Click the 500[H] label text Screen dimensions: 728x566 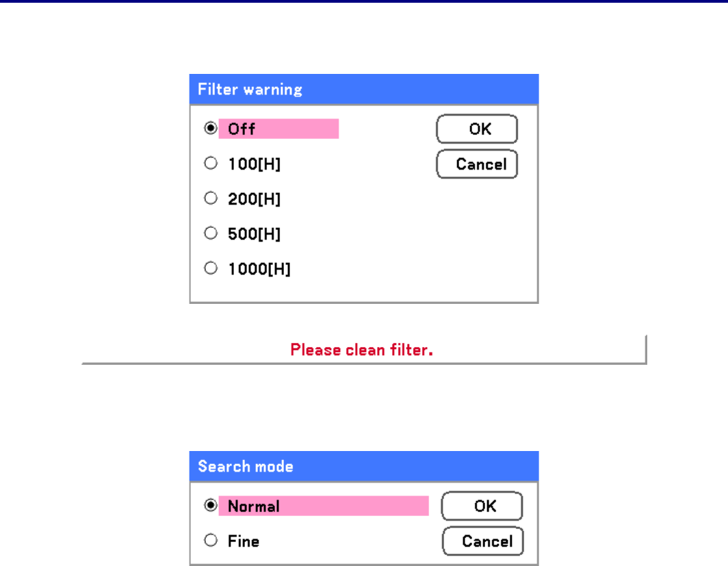click(x=254, y=234)
